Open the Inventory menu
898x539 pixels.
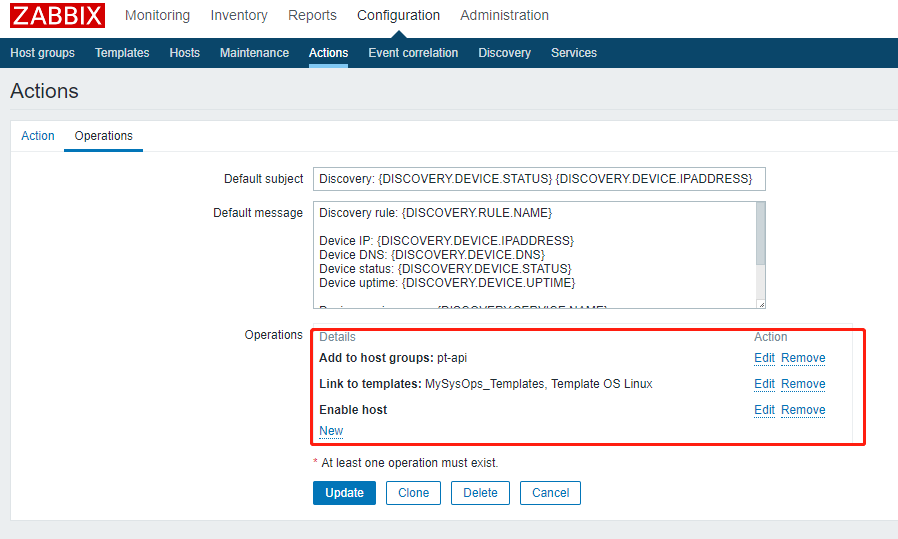239,15
